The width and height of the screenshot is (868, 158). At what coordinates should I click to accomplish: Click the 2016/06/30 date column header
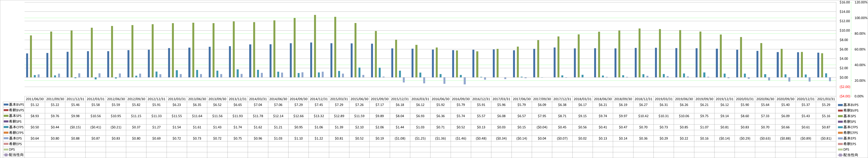point(440,99)
